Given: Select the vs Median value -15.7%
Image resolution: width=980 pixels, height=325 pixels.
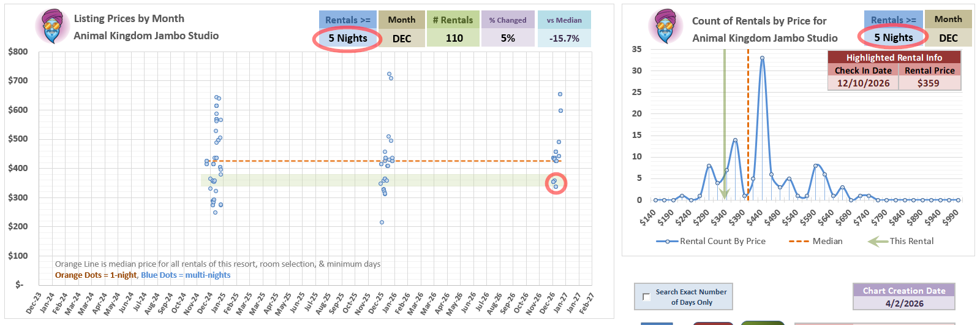Looking at the screenshot, I should tap(564, 38).
